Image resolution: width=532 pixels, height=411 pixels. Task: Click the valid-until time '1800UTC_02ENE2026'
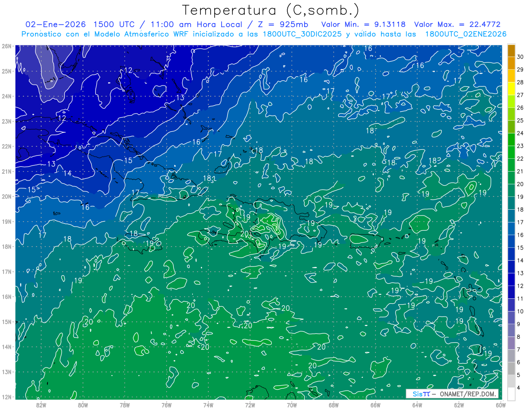pos(465,34)
